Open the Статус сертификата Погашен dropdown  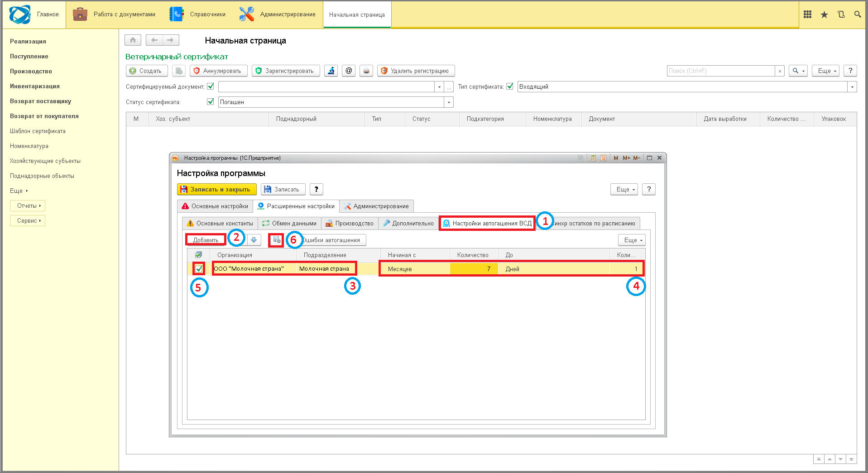(x=449, y=102)
